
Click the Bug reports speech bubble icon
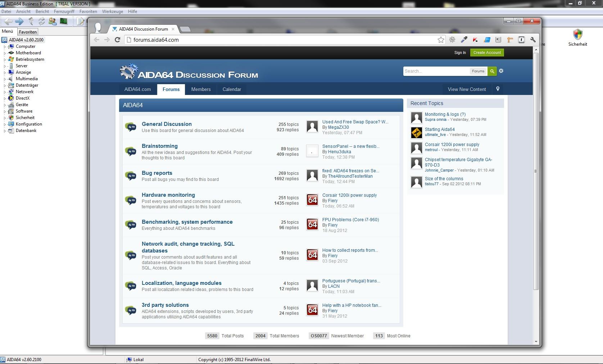[131, 176]
